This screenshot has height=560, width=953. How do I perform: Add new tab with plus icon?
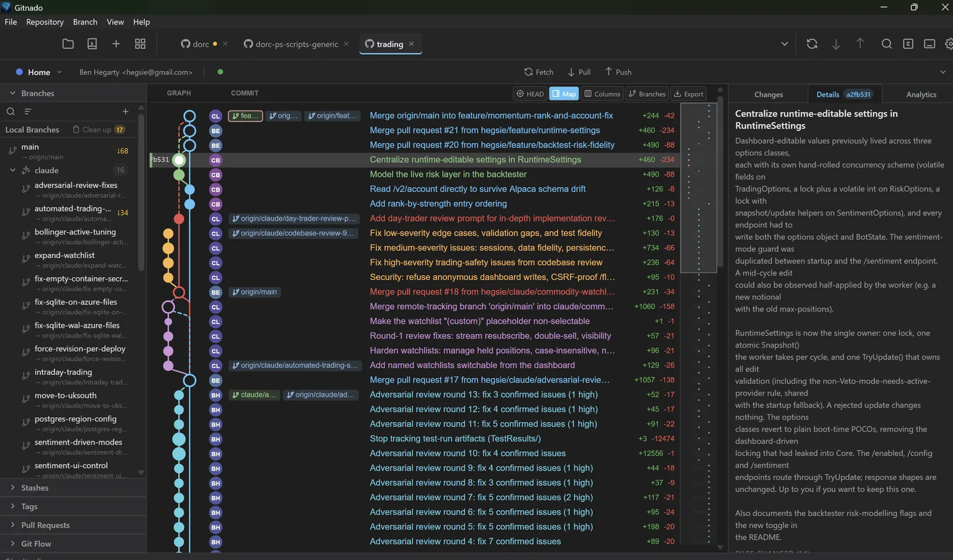tap(116, 44)
